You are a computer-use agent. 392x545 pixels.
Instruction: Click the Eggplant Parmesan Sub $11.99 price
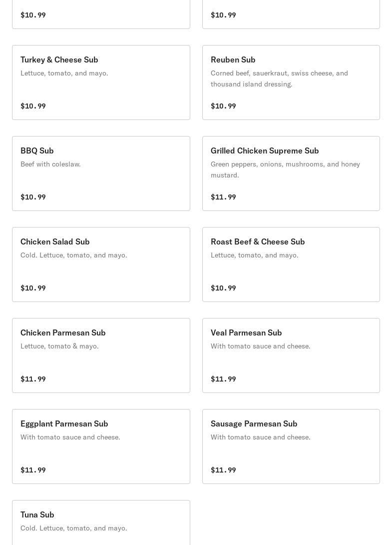point(33,470)
